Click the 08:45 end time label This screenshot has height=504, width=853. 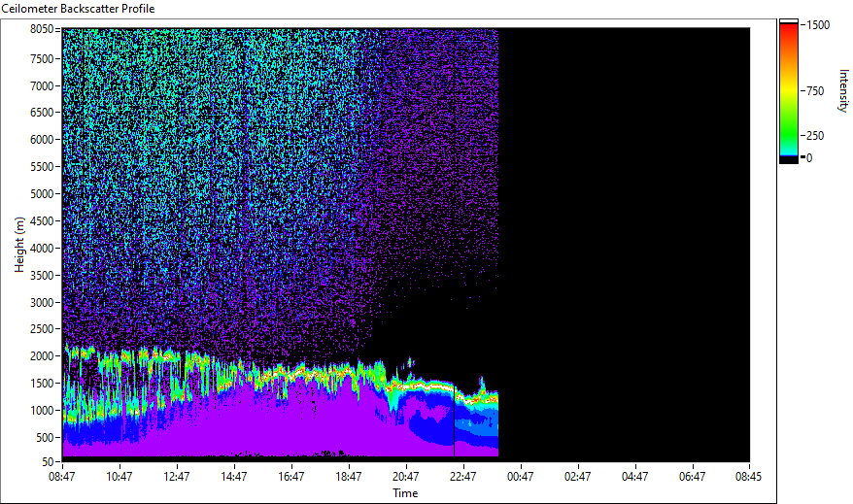(748, 477)
